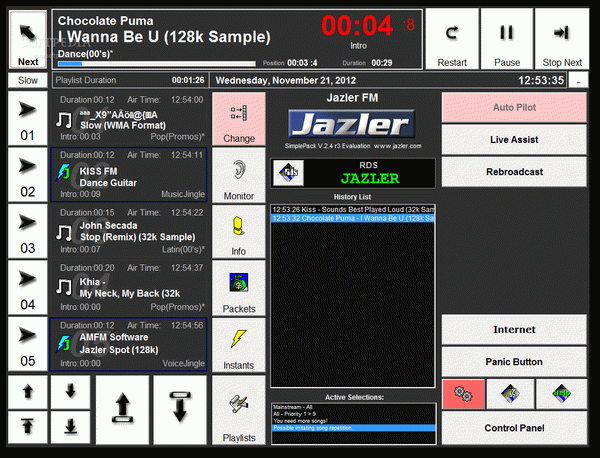Select Chocolate Puma entry in History List

[x=352, y=217]
